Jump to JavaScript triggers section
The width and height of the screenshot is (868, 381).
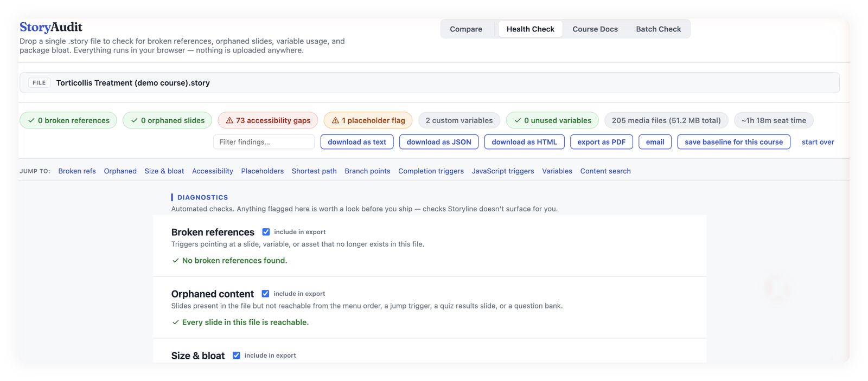(x=502, y=171)
